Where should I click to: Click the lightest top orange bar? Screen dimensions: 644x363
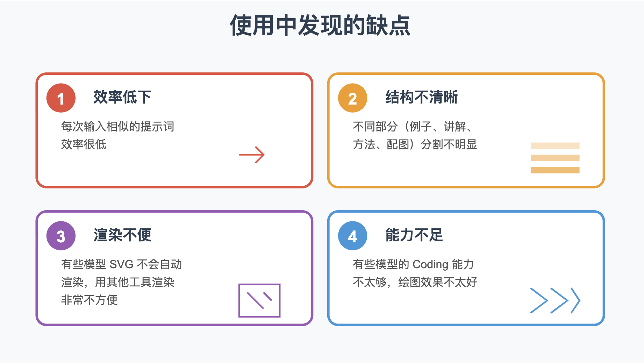point(555,146)
